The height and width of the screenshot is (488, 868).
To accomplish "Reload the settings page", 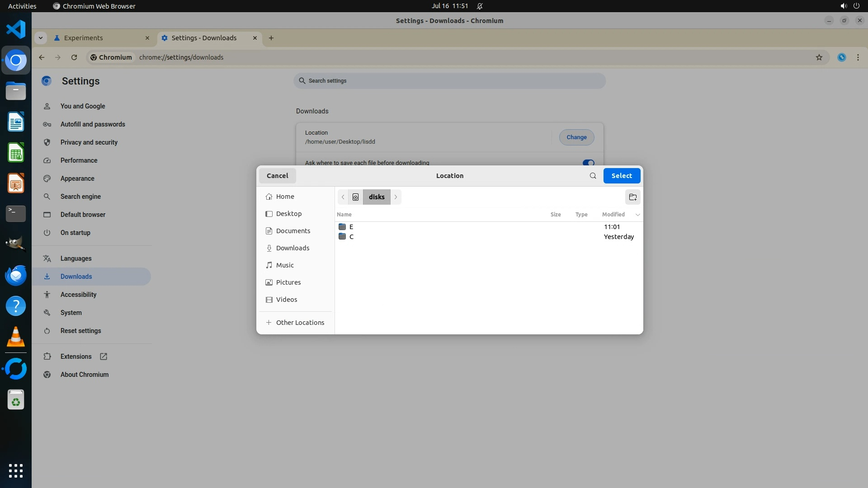I will point(74,57).
